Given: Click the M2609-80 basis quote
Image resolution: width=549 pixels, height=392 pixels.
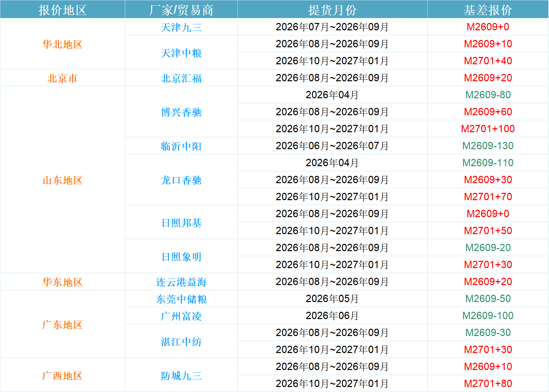Looking at the screenshot, I should pos(488,95).
